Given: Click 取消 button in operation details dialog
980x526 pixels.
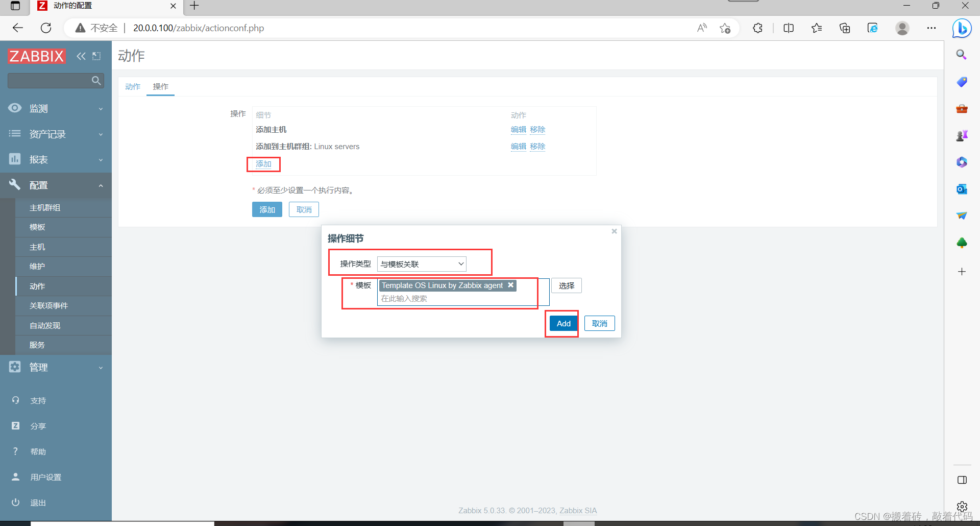Looking at the screenshot, I should (600, 323).
